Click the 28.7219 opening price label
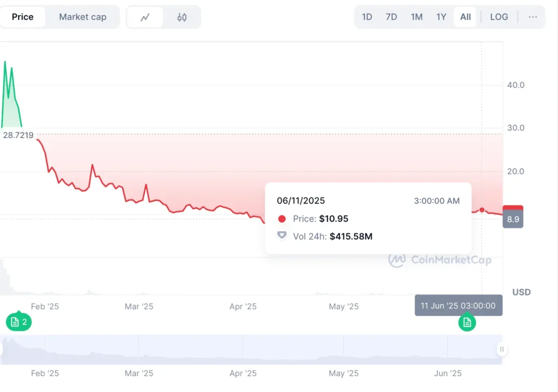 [18, 135]
